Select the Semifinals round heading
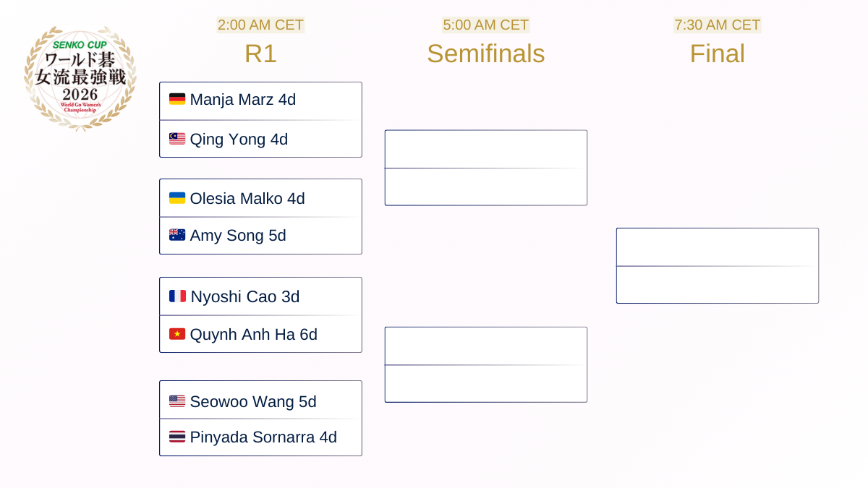Image resolution: width=868 pixels, height=488 pixels. click(x=485, y=53)
